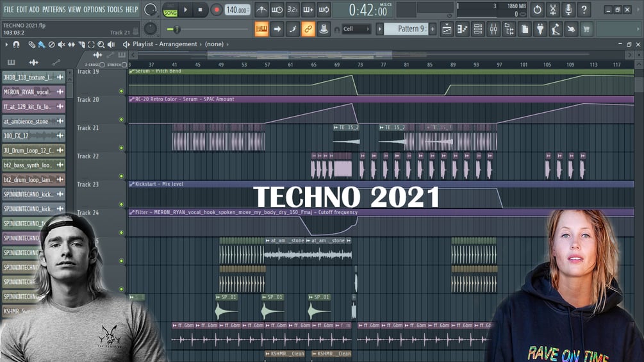Select the Mute tool
This screenshot has width=644, height=362.
pos(62,44)
